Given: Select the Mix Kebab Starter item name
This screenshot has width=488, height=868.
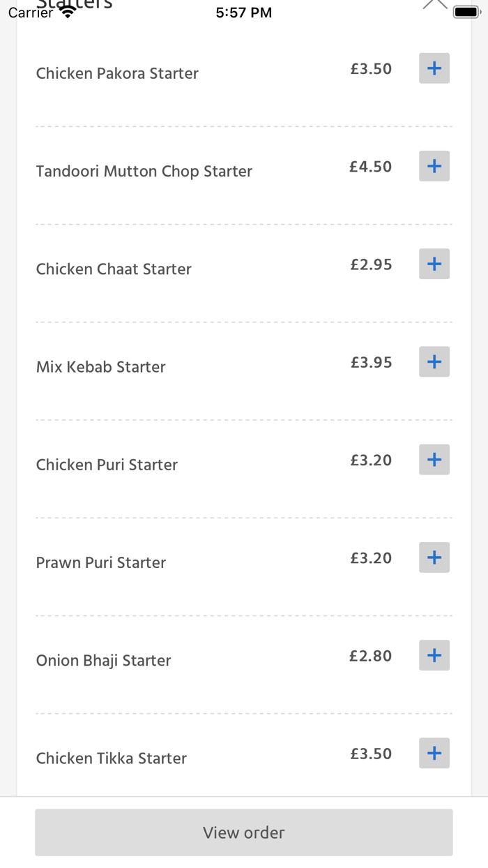Looking at the screenshot, I should point(100,366).
